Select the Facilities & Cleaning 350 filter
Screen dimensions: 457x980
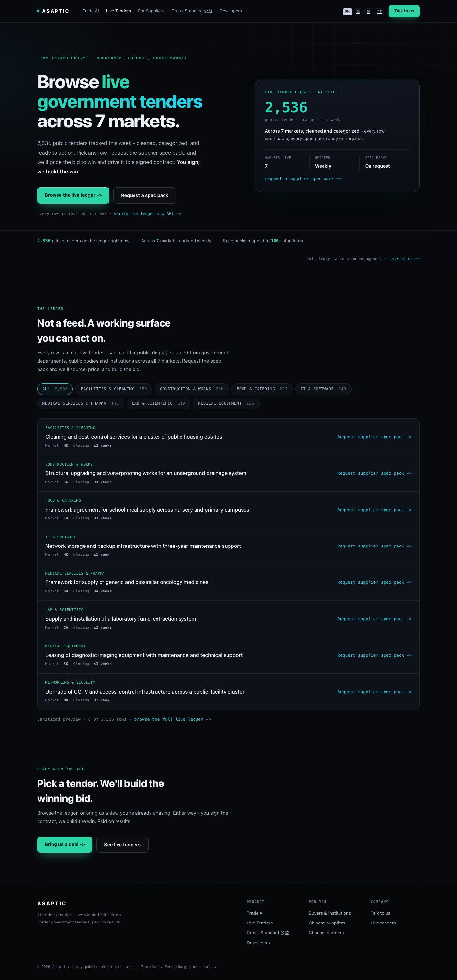click(x=114, y=389)
